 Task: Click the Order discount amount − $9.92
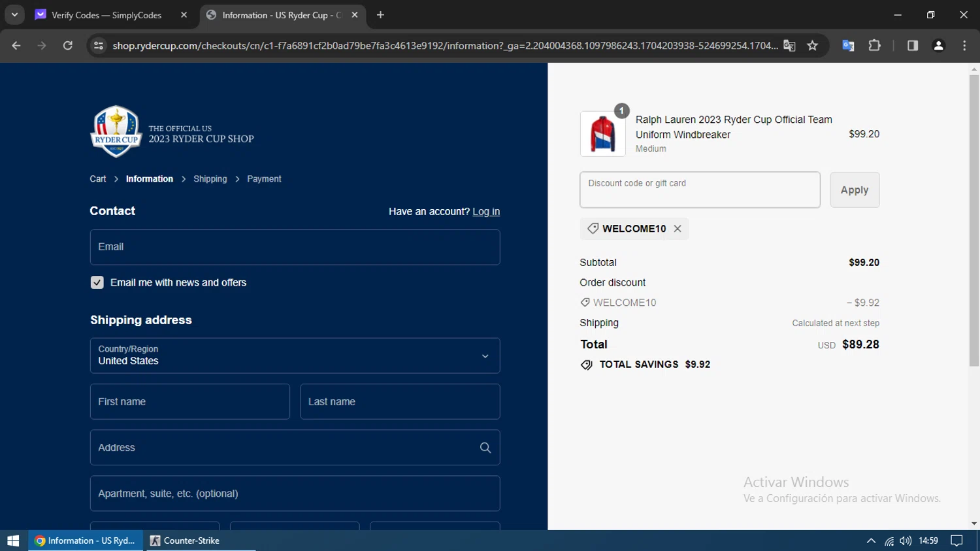pyautogui.click(x=862, y=303)
